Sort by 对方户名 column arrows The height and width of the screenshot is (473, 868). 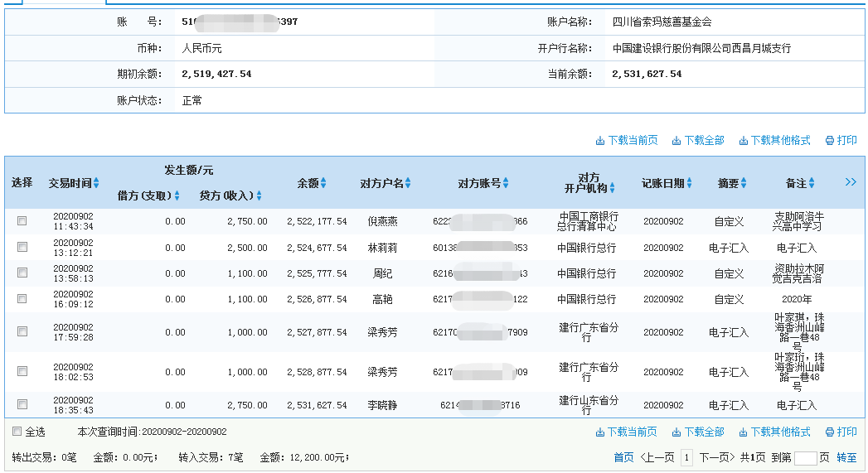[408, 182]
